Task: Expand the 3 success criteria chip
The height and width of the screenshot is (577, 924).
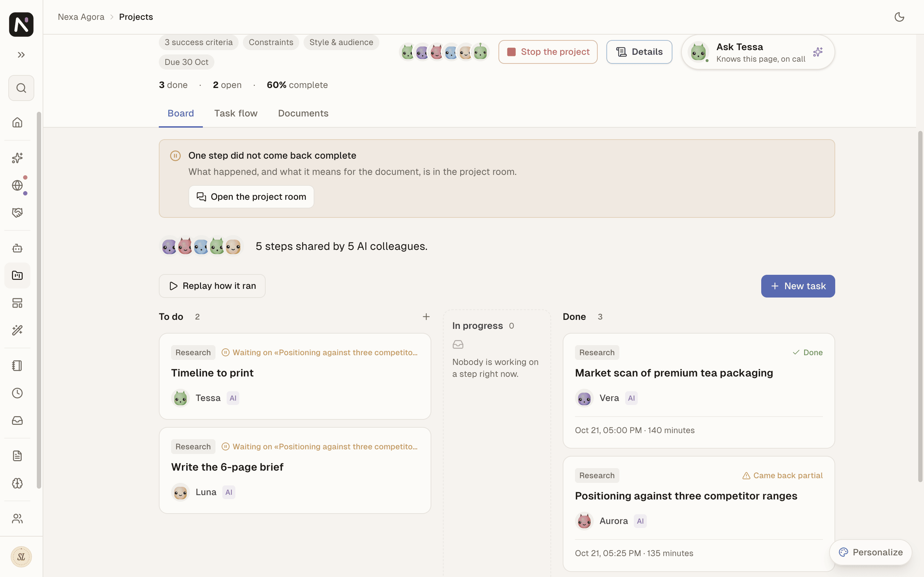Action: tap(199, 42)
